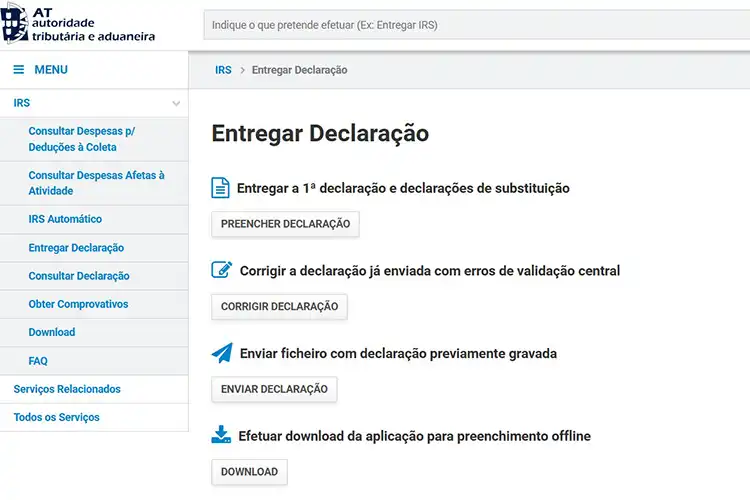The width and height of the screenshot is (750, 500).
Task: Click the document icon beside Entregar a 1ª declaração
Action: pos(221,188)
